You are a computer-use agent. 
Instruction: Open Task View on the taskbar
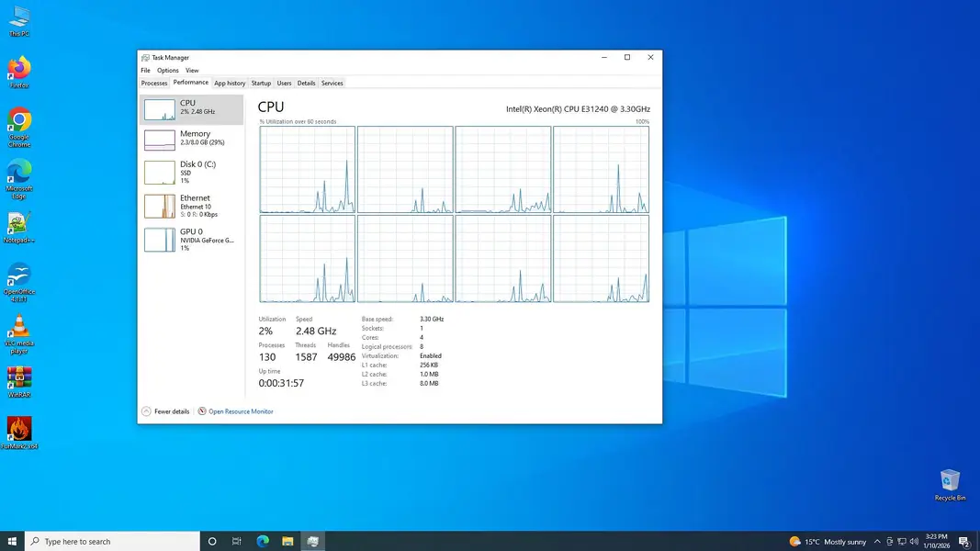point(237,541)
